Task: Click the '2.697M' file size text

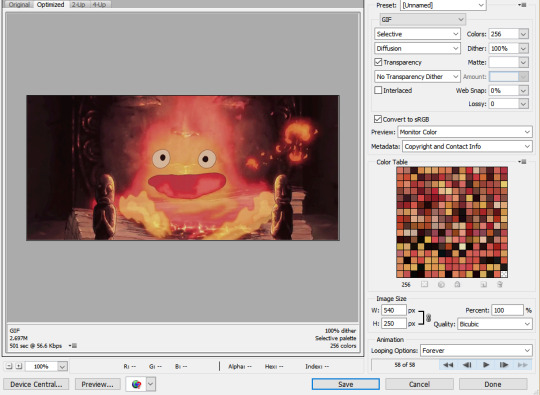Action: click(x=19, y=338)
